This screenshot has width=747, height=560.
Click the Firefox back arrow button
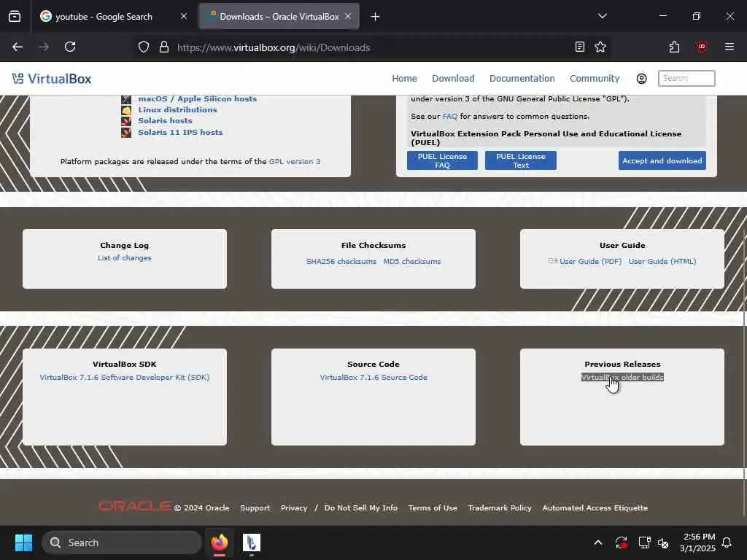18,47
